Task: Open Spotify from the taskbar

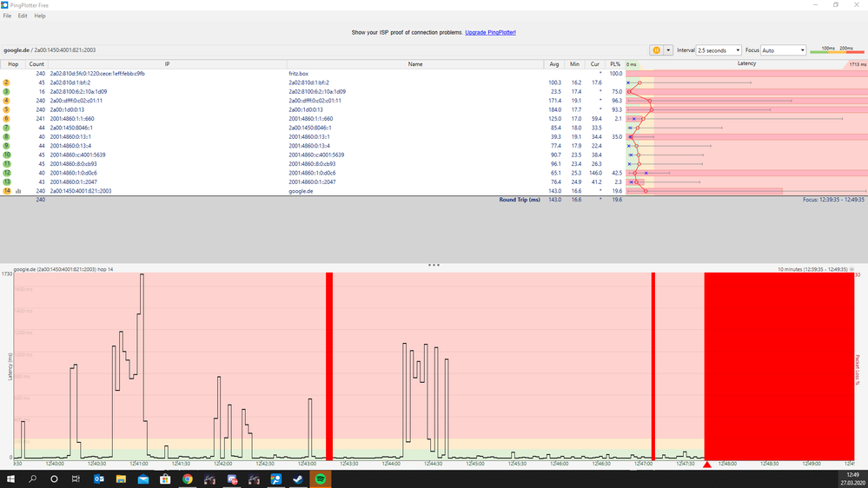Action: click(x=321, y=479)
